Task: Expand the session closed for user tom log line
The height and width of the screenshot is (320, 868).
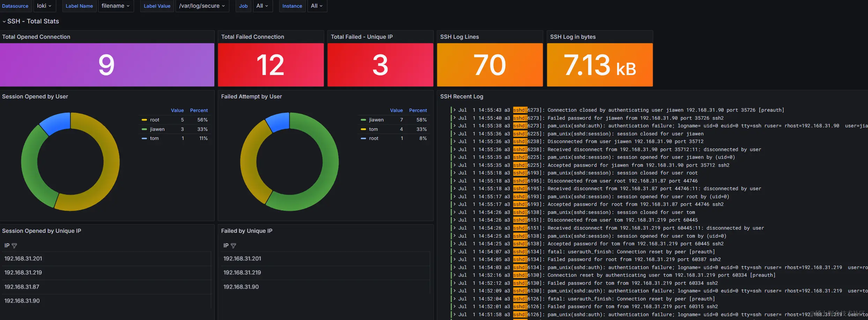Action: coord(454,212)
